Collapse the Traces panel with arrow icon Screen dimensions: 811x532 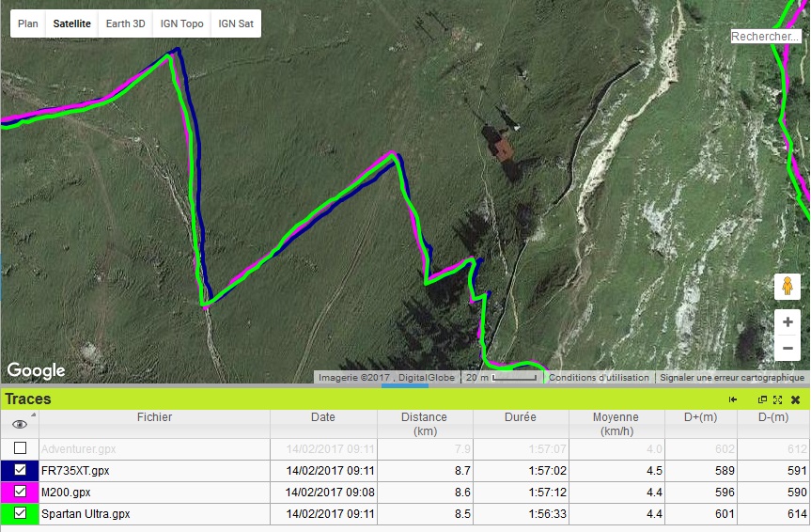pos(732,399)
